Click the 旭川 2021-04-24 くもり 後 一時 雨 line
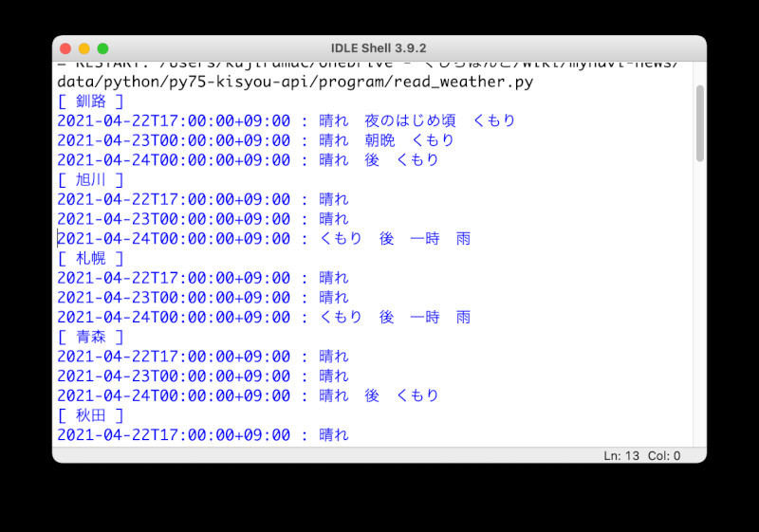The height and width of the screenshot is (532, 759). point(264,239)
